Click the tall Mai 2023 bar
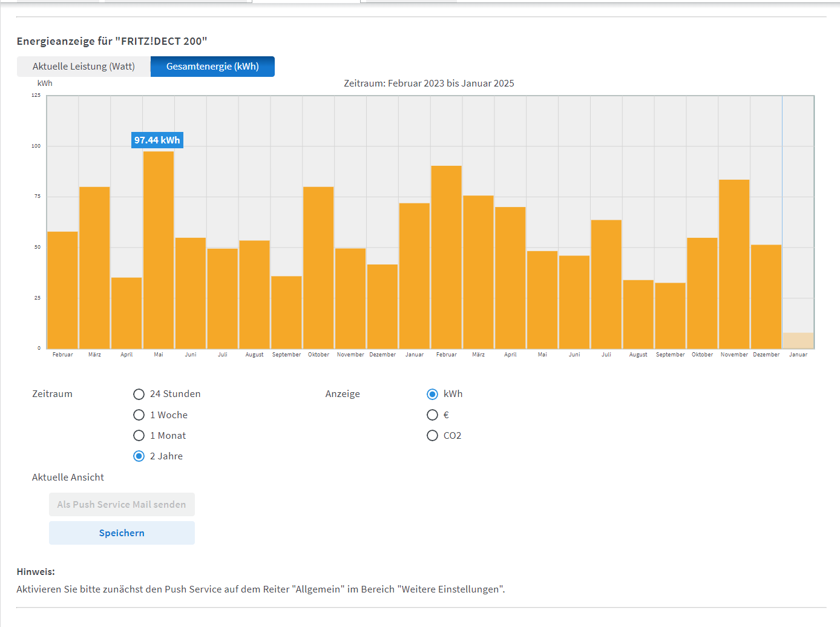The height and width of the screenshot is (627, 840). [159, 250]
